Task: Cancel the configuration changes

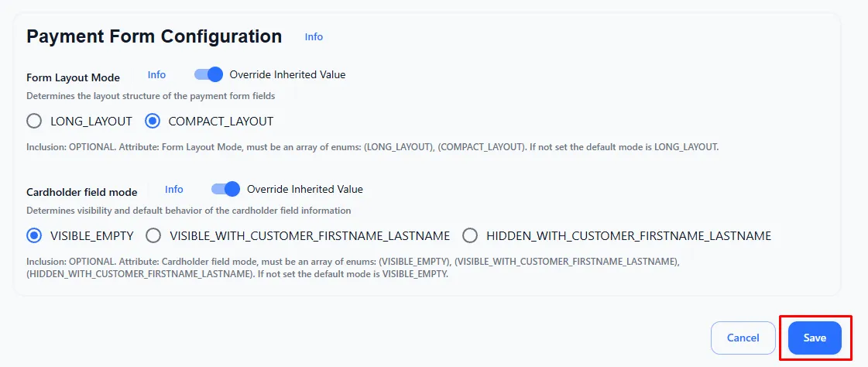Action: coord(743,338)
